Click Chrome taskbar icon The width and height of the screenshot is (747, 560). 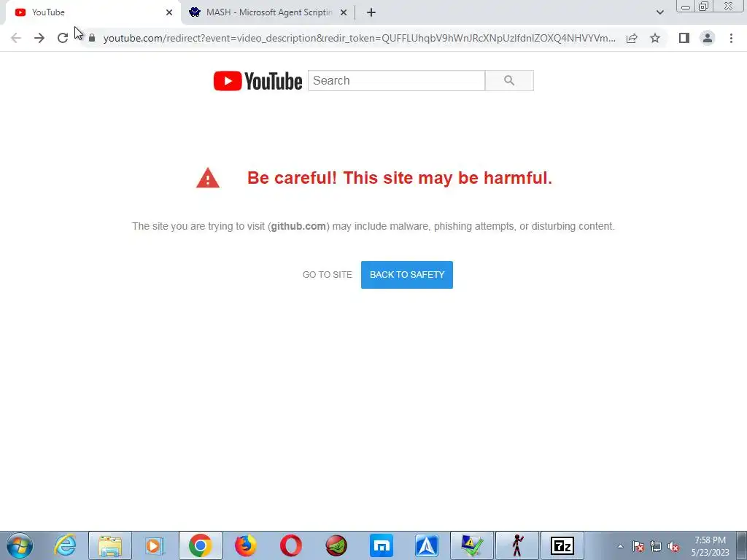[x=200, y=545]
